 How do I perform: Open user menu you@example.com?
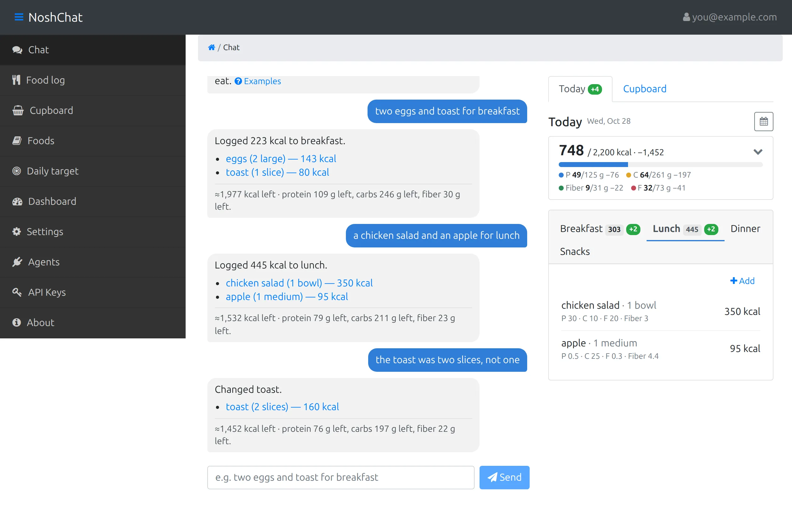point(730,17)
